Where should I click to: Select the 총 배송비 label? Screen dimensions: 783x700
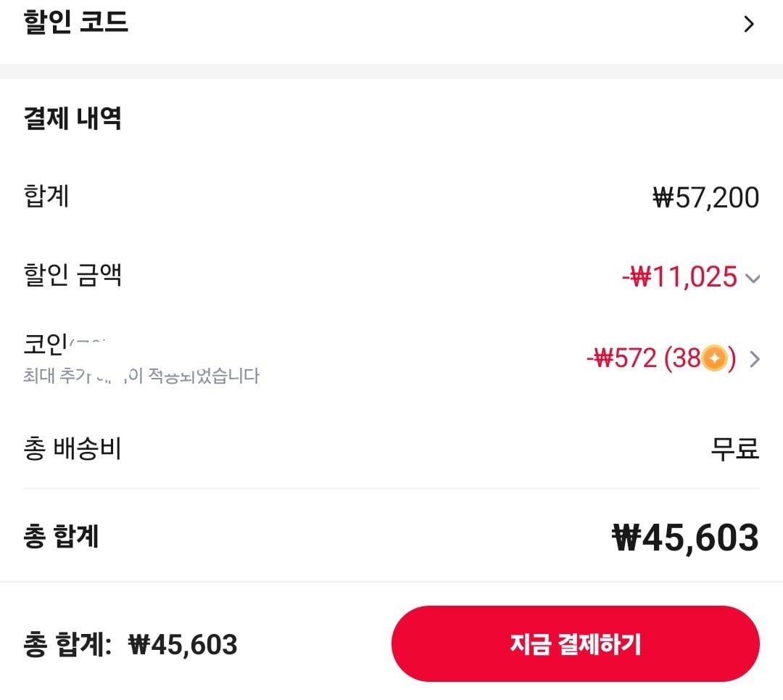(72, 448)
